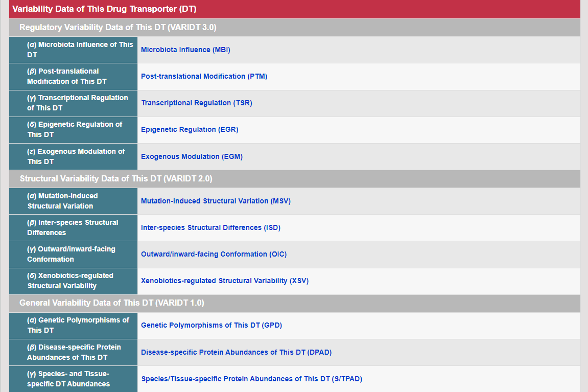
Task: Visit Xenobiotics-regulated Structural Variability (XSV) link
Action: pyautogui.click(x=225, y=281)
